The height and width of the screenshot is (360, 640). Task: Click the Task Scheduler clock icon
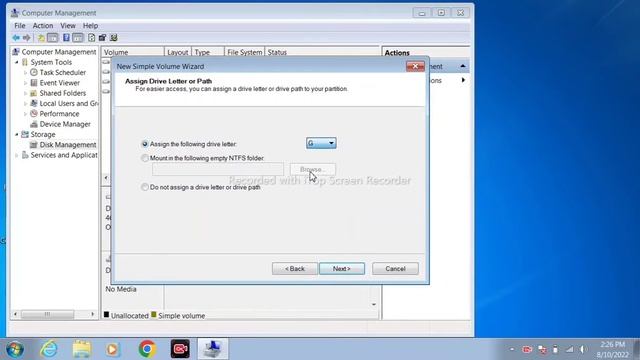point(34,72)
